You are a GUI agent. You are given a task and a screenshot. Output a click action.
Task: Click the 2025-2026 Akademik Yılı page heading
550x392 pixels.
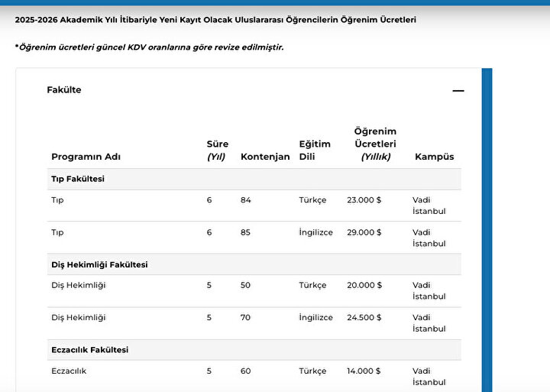pyautogui.click(x=215, y=20)
